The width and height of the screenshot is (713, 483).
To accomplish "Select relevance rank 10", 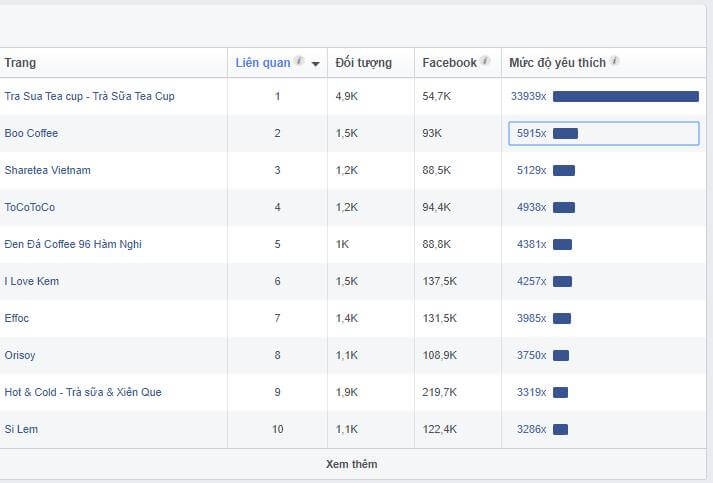I will tap(277, 429).
